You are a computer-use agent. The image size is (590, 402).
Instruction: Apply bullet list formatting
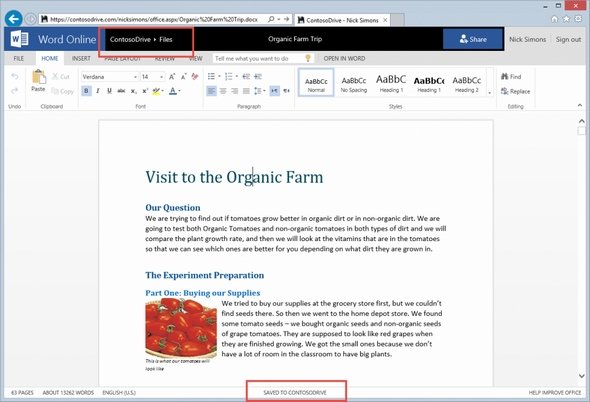[x=211, y=76]
